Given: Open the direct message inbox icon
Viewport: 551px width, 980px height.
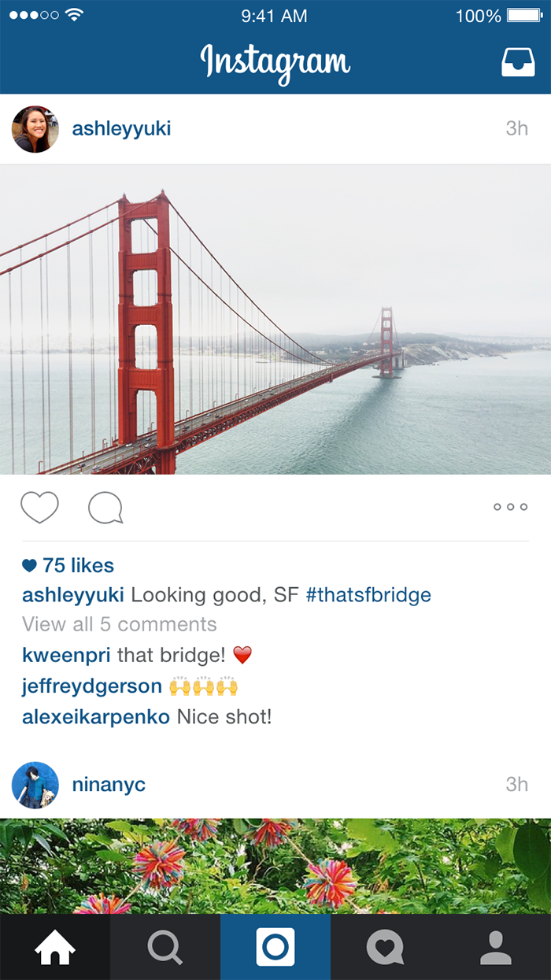Looking at the screenshot, I should click(518, 62).
